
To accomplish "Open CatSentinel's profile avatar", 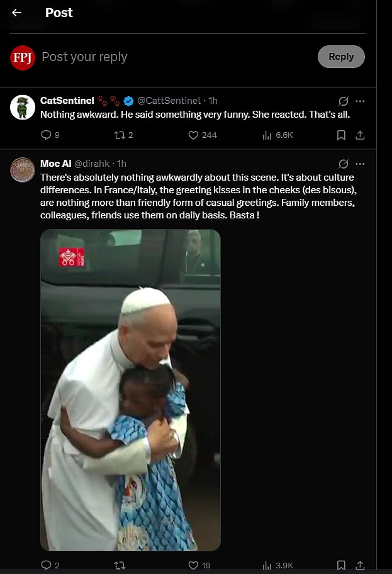I will click(x=23, y=108).
